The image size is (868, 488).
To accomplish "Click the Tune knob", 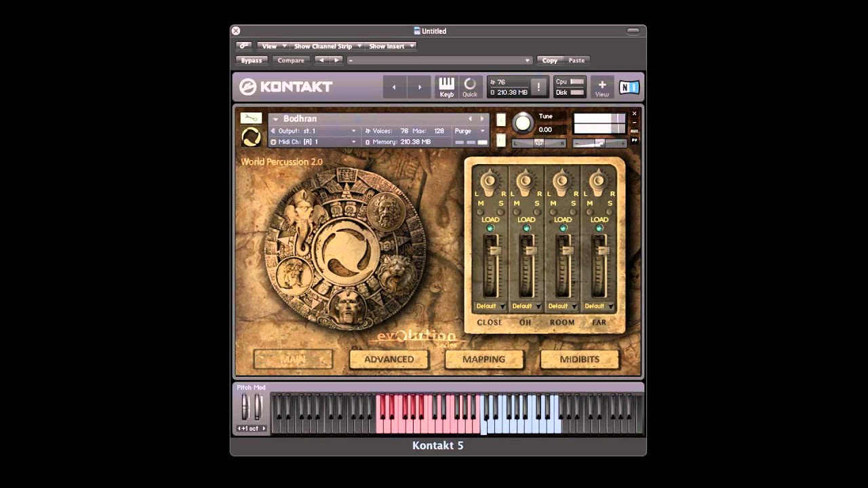I will coord(523,123).
